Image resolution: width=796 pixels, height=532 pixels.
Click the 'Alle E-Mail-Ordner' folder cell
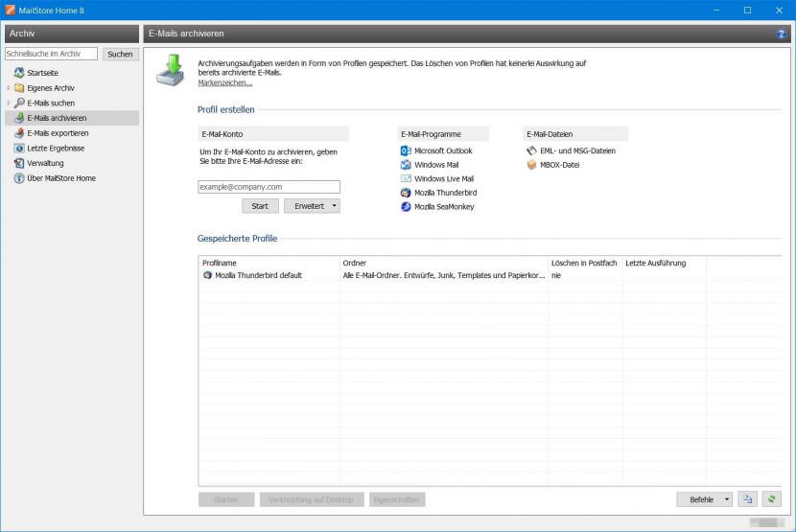point(444,275)
